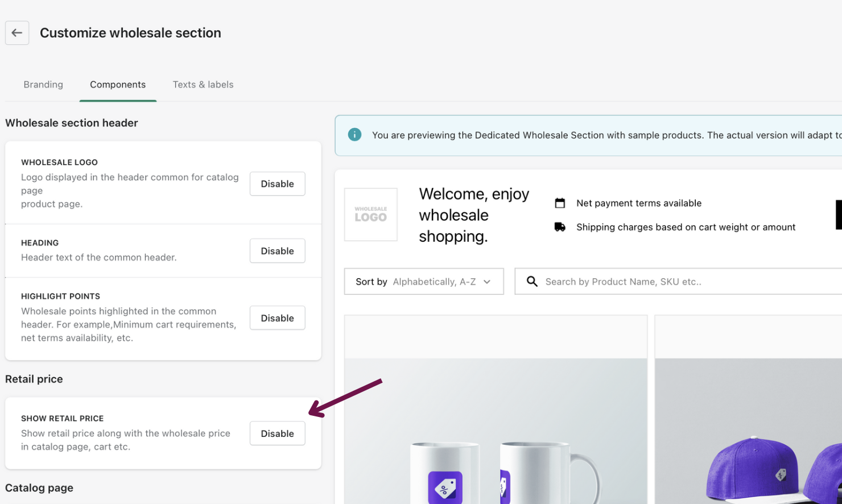Click the magnifying glass search icon
Screen dimensions: 842x504
click(532, 282)
